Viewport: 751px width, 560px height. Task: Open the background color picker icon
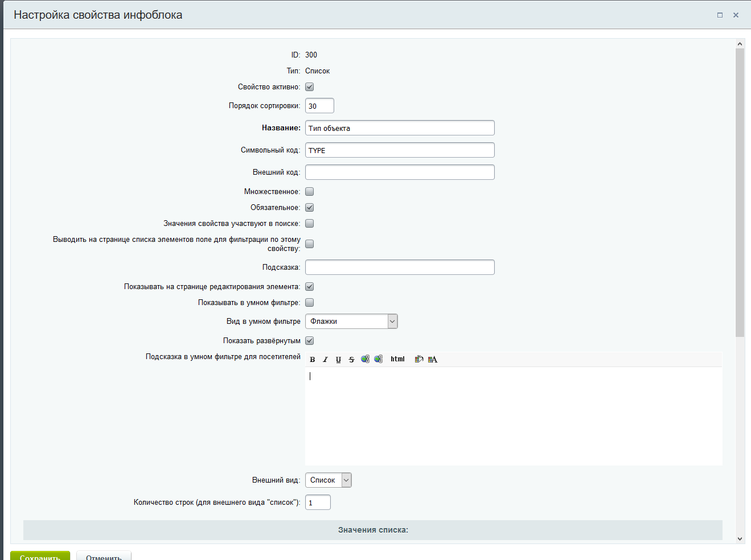pyautogui.click(x=419, y=359)
